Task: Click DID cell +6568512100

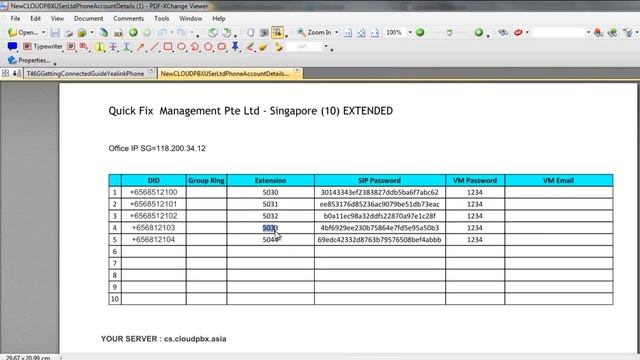Action: point(153,192)
